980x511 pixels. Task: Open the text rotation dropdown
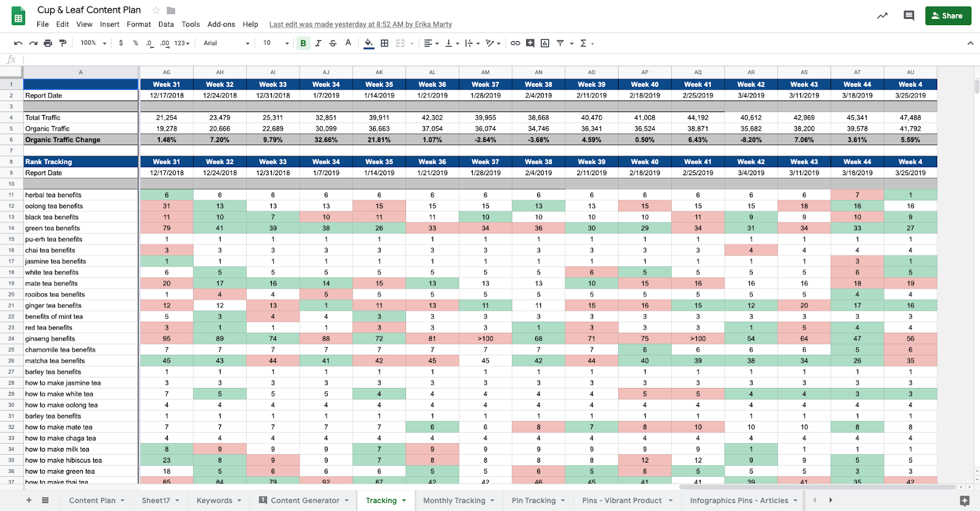click(493, 44)
